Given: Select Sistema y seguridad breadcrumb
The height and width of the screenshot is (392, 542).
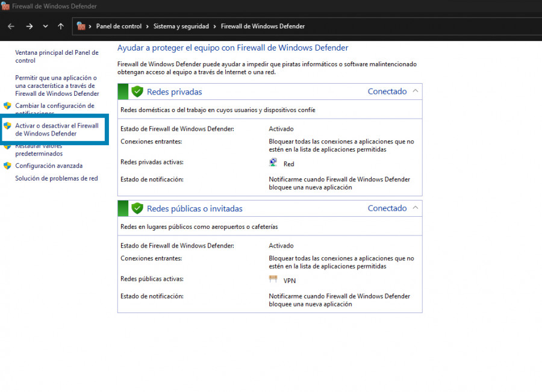Looking at the screenshot, I should pyautogui.click(x=181, y=26).
